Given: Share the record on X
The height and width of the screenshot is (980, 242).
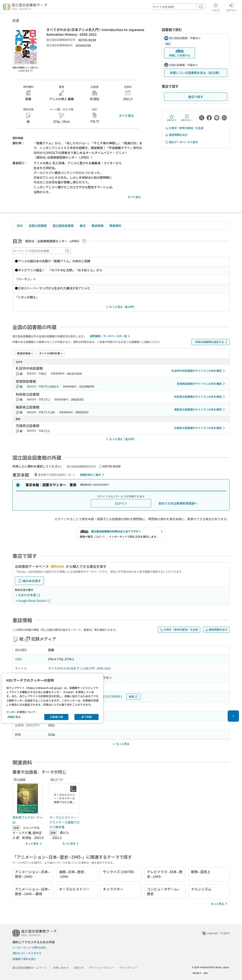Looking at the screenshot, I should [x=202, y=118].
